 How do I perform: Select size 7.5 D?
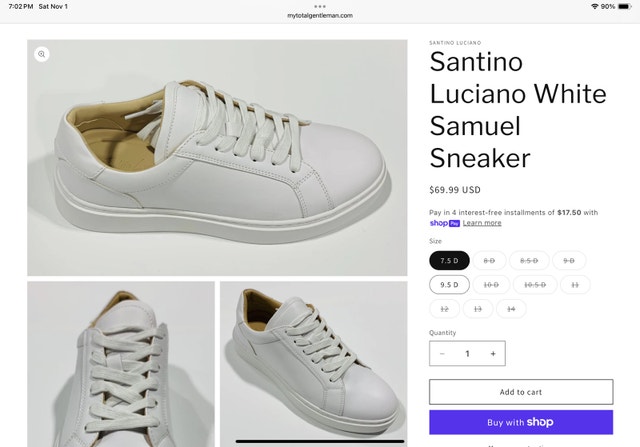point(449,260)
